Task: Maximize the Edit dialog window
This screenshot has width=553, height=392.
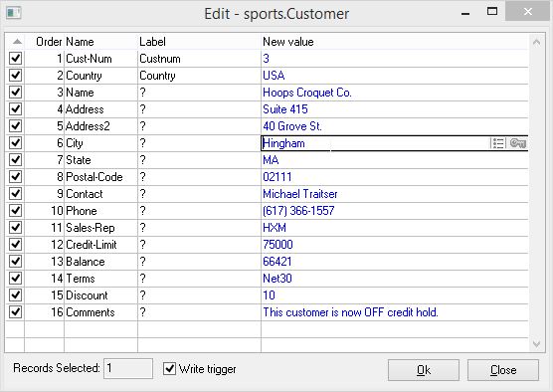Action: tap(492, 12)
